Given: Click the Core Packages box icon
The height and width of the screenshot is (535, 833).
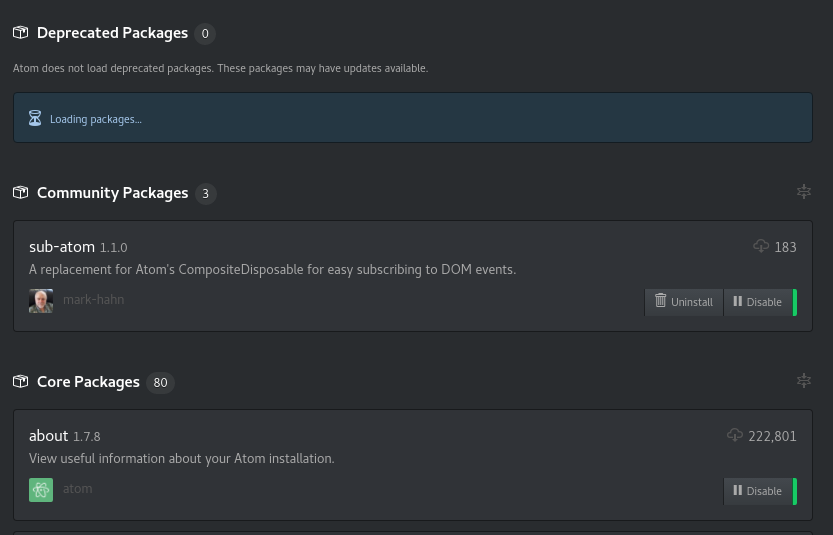Looking at the screenshot, I should click(21, 382).
